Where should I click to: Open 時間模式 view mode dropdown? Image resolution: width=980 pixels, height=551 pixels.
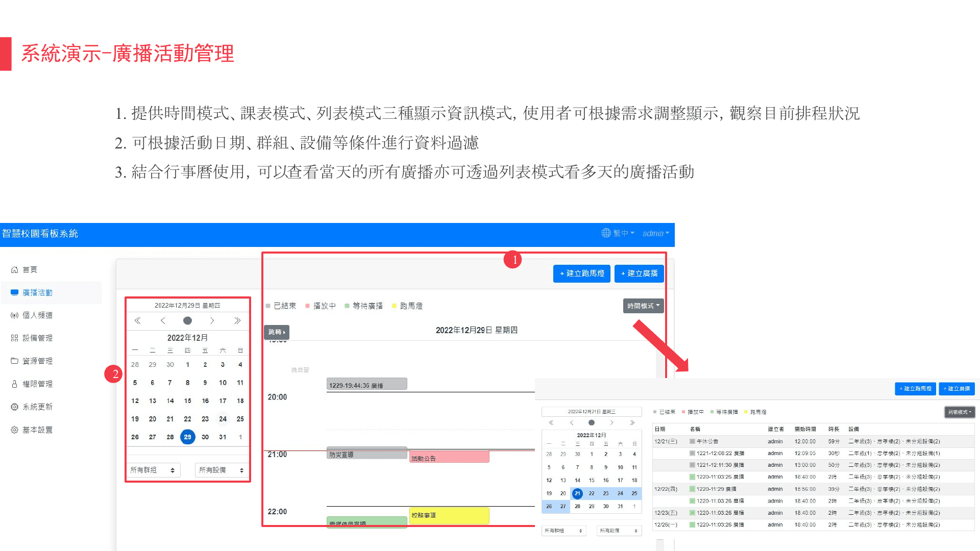coord(643,306)
